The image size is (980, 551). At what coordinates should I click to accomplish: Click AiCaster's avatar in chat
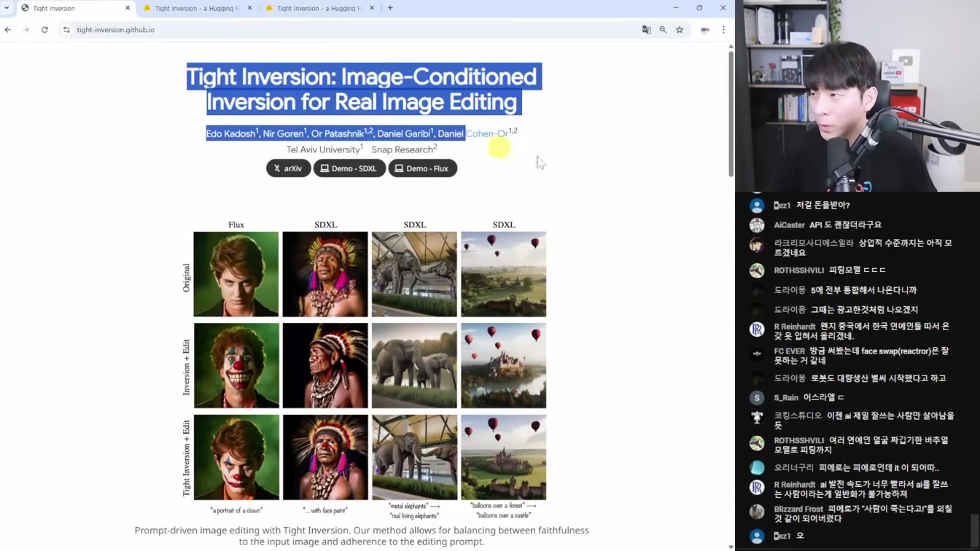pos(757,225)
